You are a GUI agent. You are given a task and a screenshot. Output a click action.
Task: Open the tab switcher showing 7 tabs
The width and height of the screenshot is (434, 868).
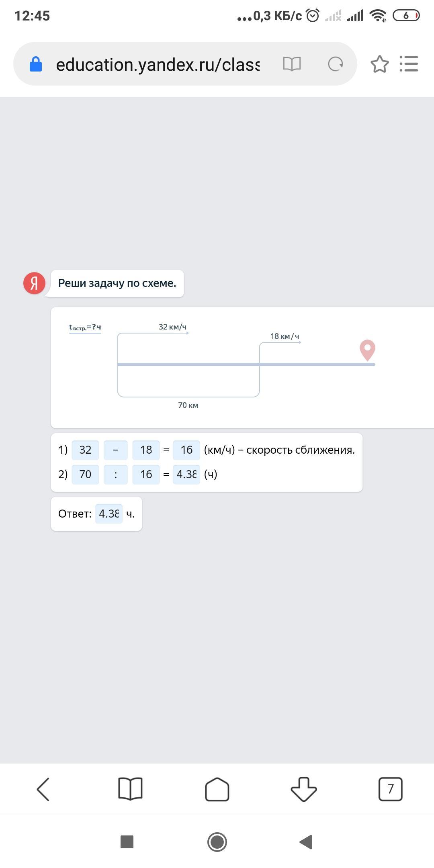[x=391, y=789]
